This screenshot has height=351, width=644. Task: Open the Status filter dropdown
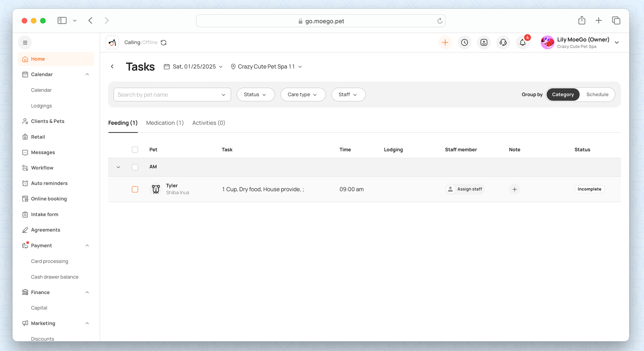click(255, 95)
